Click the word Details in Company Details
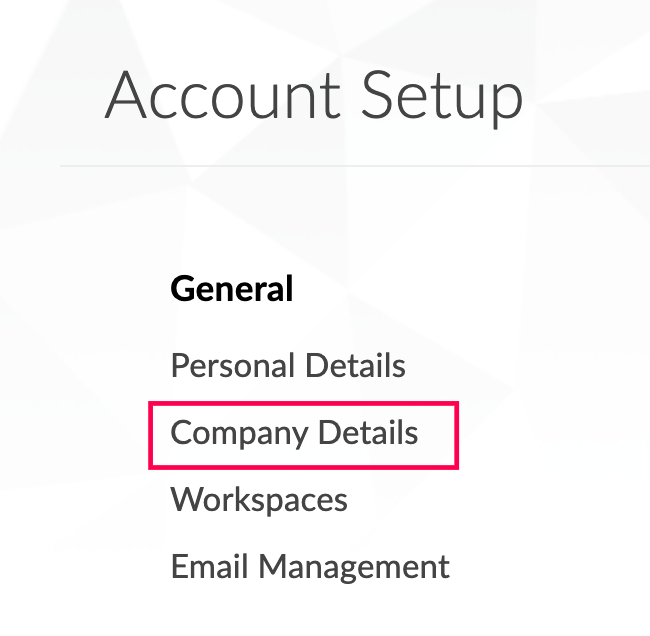The image size is (650, 636). click(x=368, y=432)
